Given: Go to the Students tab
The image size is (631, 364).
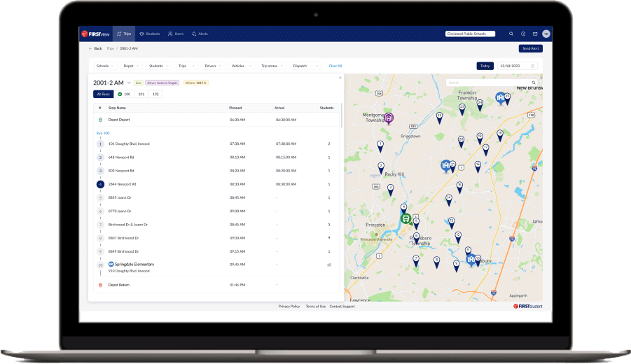Looking at the screenshot, I should tap(150, 34).
